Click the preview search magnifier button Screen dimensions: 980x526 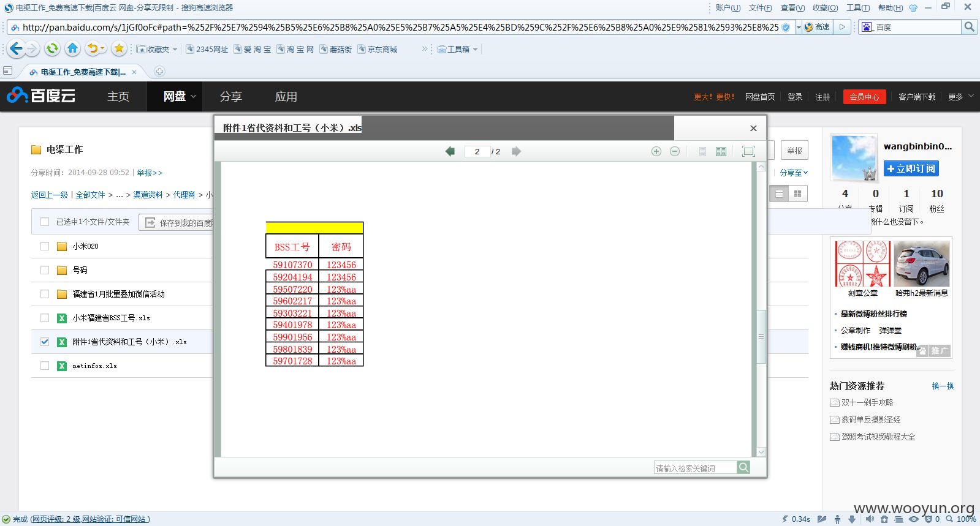click(x=743, y=468)
